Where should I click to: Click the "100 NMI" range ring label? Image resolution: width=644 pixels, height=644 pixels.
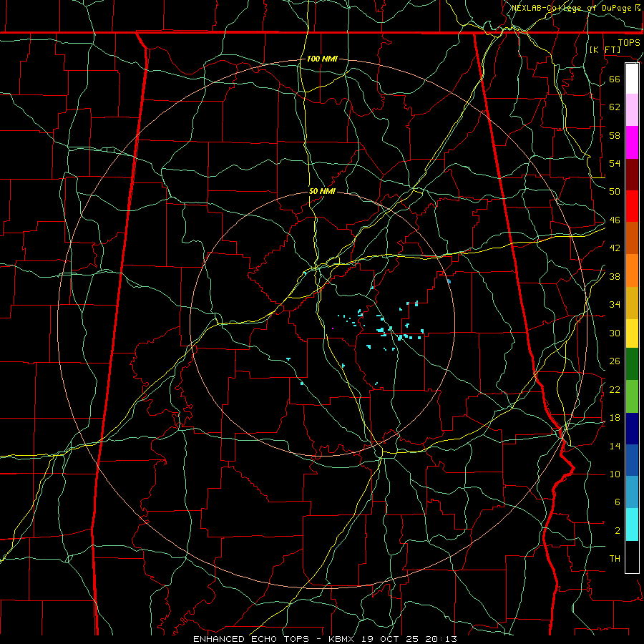tap(322, 59)
